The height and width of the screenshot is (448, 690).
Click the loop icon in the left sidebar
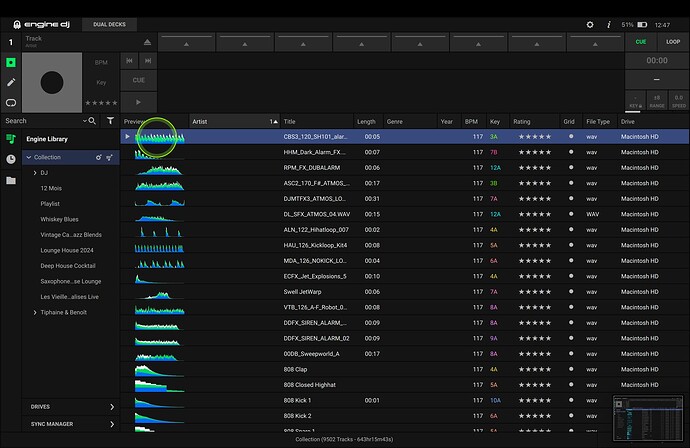tap(11, 102)
